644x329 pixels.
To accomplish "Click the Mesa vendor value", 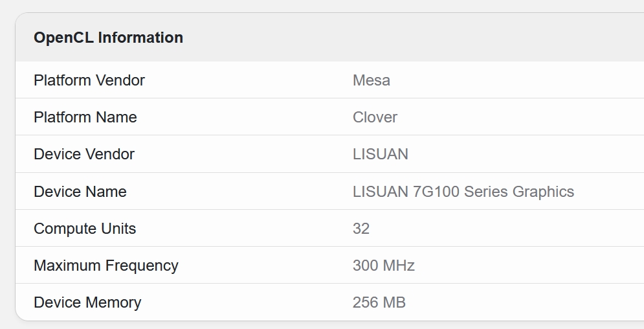I will [x=372, y=80].
